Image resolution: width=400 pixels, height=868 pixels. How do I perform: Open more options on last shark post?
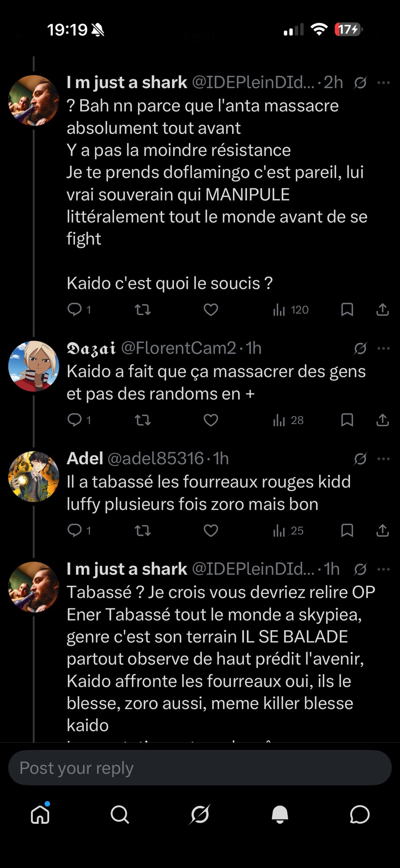coord(383,569)
